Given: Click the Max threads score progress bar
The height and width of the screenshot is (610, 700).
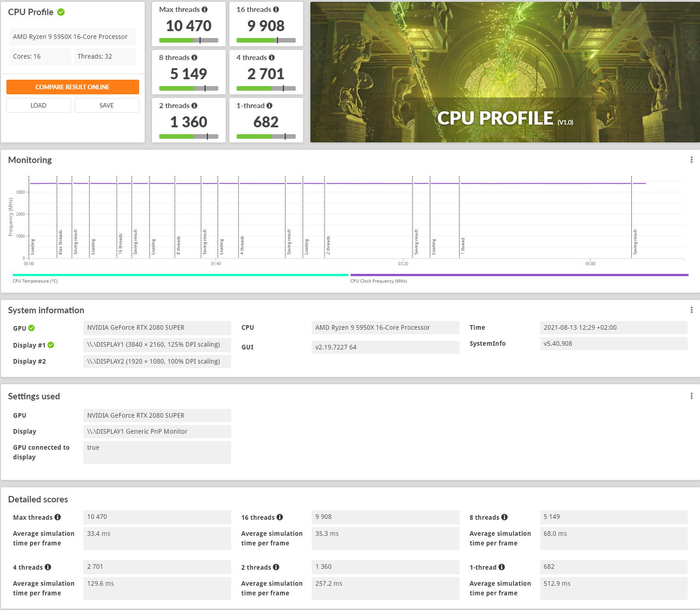Looking at the screenshot, I should [188, 40].
